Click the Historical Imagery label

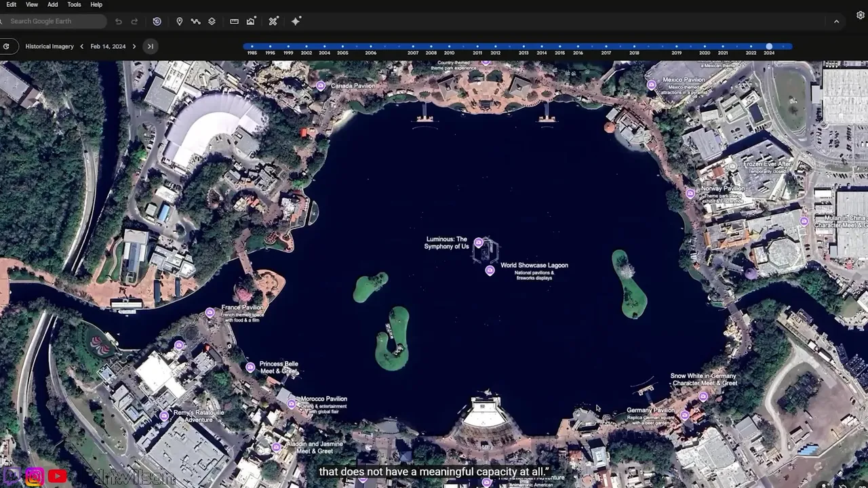50,46
